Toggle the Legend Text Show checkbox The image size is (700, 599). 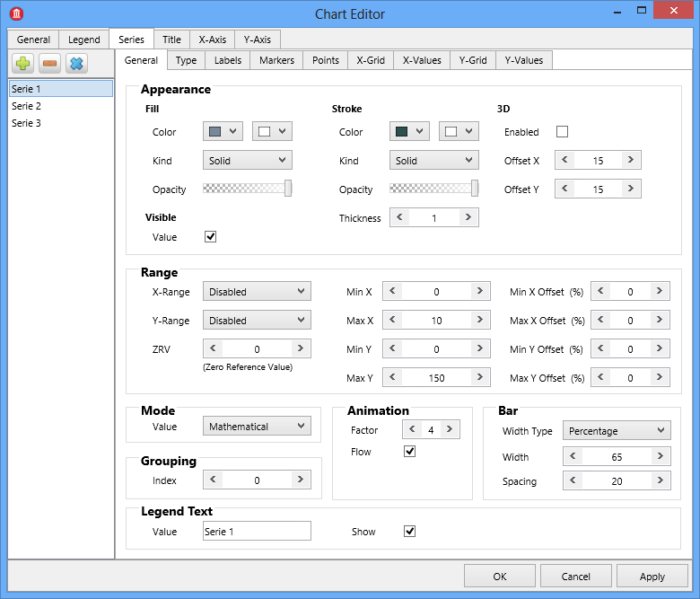click(x=409, y=531)
